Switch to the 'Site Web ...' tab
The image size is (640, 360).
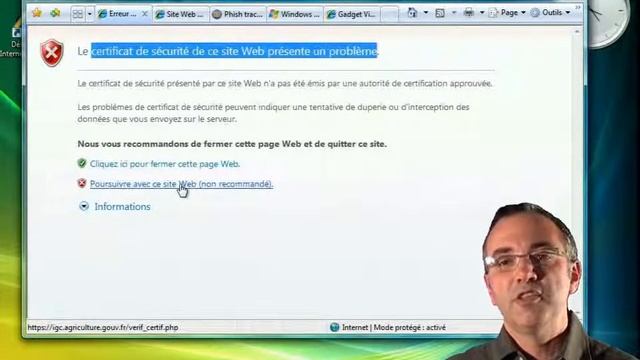tap(180, 14)
